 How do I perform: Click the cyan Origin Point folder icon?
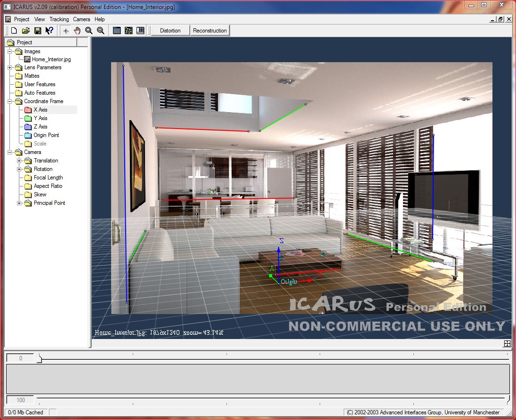coord(28,135)
